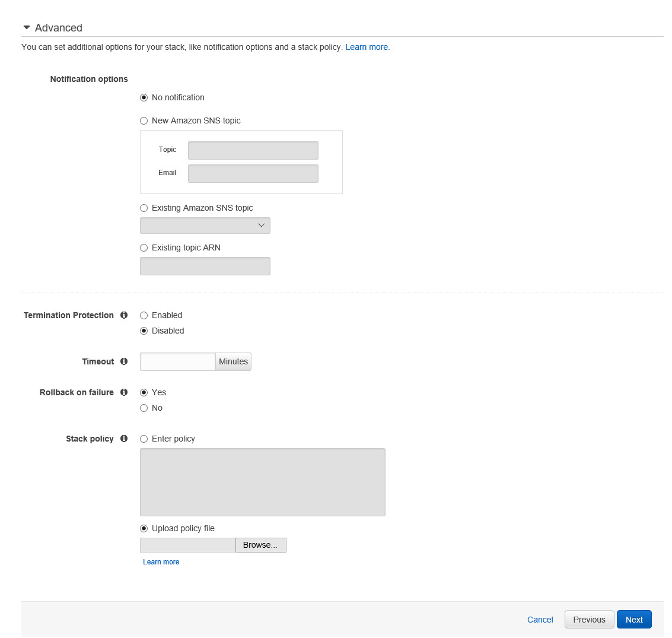This screenshot has height=638, width=672.
Task: Collapse the Advanced section triangle
Action: (x=26, y=28)
